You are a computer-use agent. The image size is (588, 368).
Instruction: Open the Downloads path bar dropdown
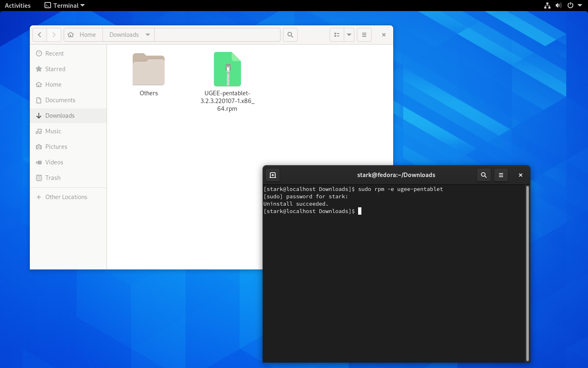[x=148, y=35]
